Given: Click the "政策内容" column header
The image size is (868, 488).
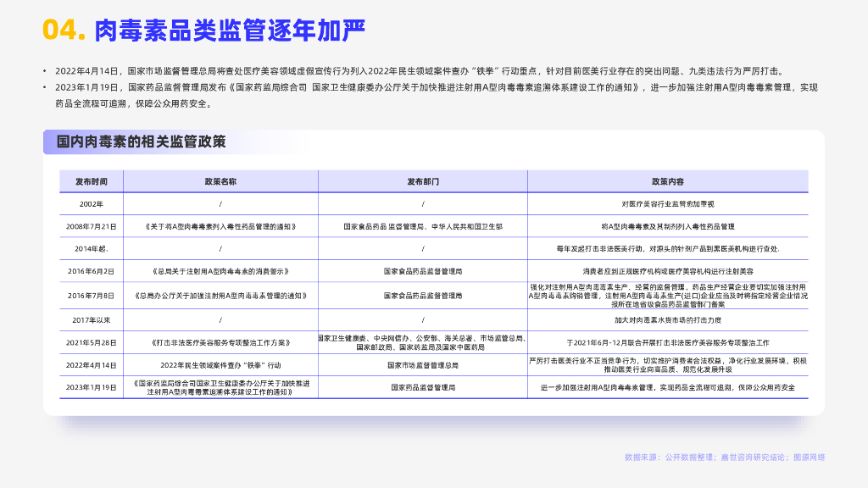Looking at the screenshot, I should [667, 182].
